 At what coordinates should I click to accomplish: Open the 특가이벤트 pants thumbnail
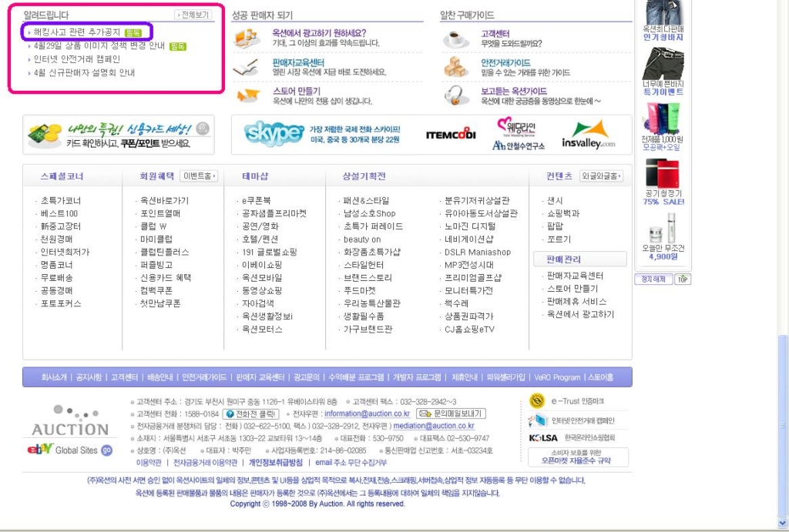(663, 64)
